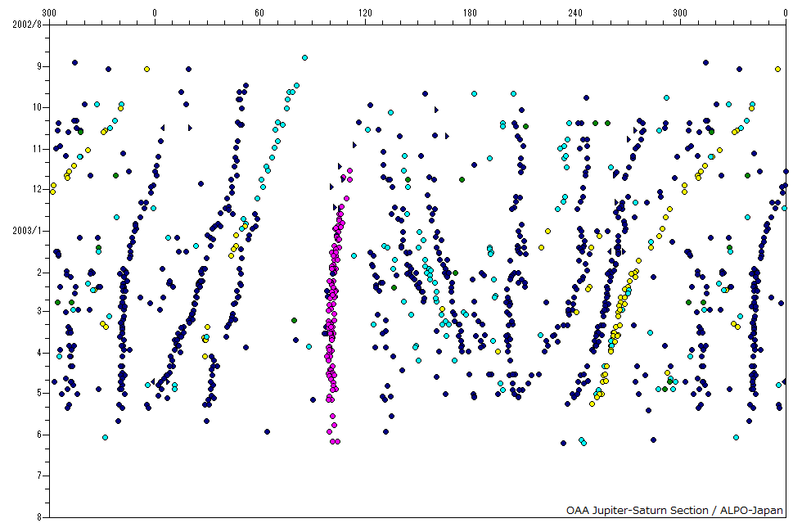Click the month 4 axis label
This screenshot has width=802, height=532.
click(39, 353)
